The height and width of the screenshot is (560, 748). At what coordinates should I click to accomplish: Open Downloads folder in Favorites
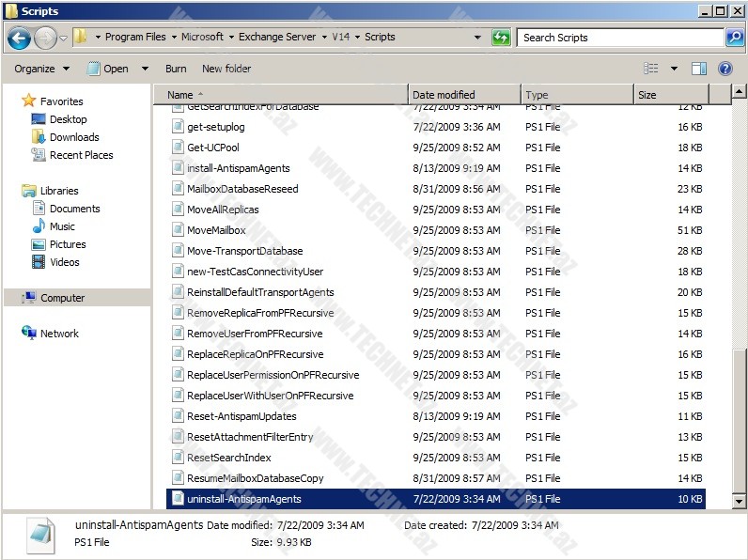tap(73, 137)
